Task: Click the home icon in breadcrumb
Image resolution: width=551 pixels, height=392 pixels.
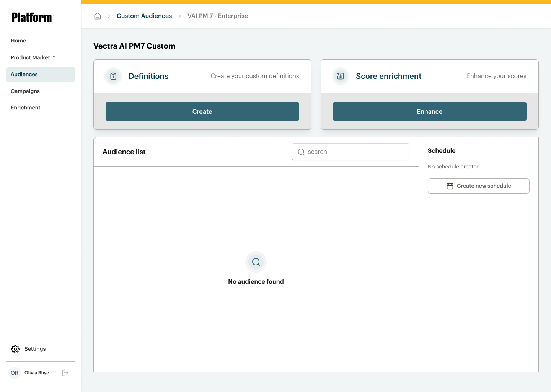Action: coord(98,16)
